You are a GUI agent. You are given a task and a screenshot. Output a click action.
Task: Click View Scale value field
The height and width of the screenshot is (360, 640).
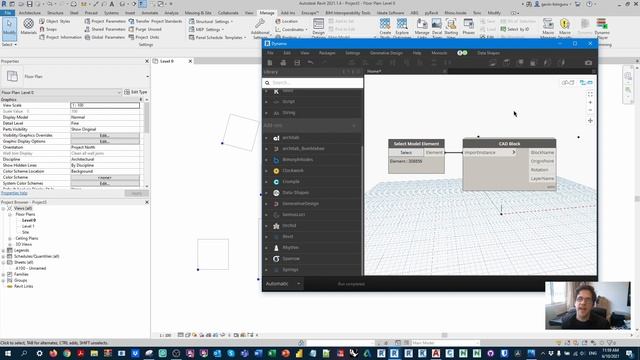[x=105, y=105]
